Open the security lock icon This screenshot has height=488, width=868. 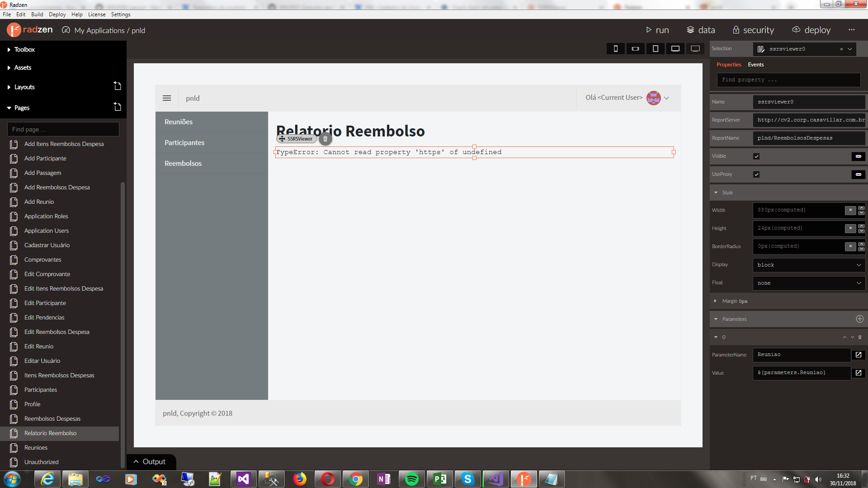pos(736,30)
